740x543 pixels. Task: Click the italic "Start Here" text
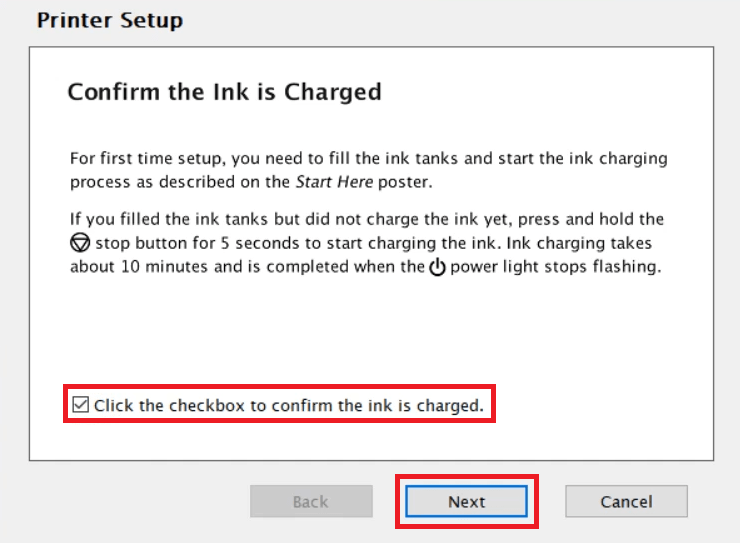335,182
